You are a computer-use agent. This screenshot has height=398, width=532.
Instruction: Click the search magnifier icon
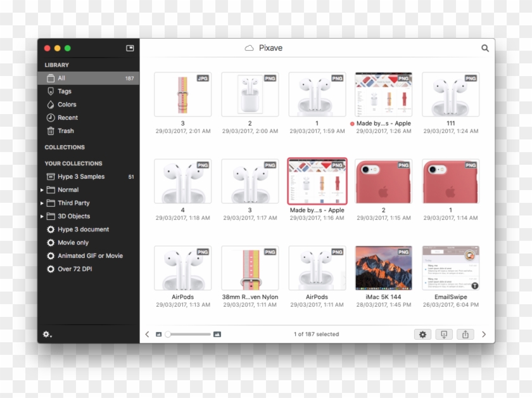point(485,48)
